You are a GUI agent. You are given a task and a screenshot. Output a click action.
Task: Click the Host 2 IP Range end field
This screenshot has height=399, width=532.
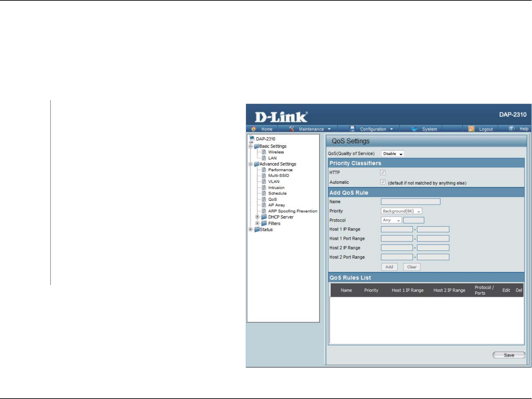pos(433,248)
